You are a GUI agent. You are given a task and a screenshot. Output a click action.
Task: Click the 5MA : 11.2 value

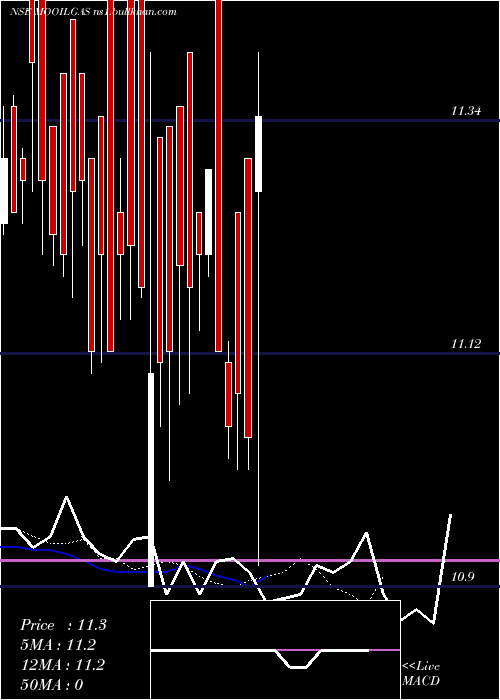pyautogui.click(x=59, y=645)
